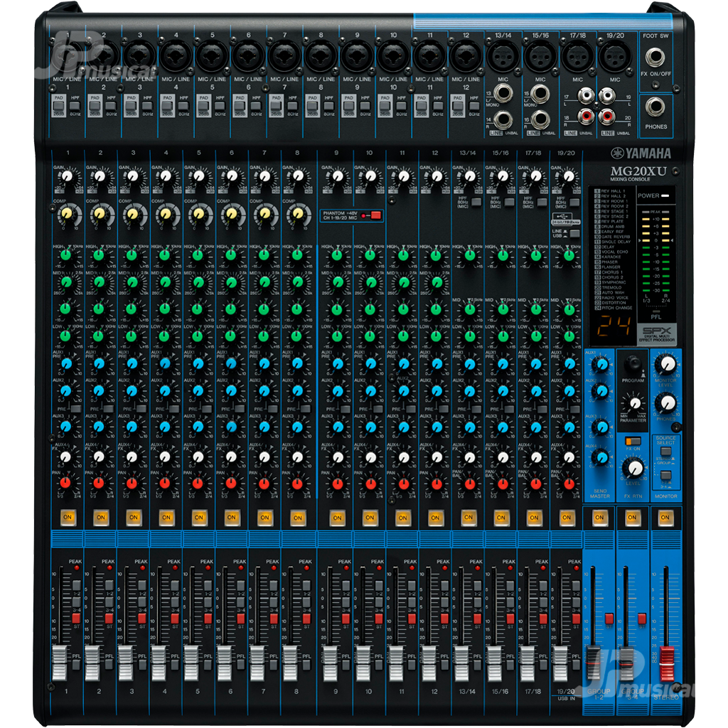Image resolution: width=728 pixels, height=728 pixels.
Task: Click the channel 8 fader cap
Action: point(290,663)
